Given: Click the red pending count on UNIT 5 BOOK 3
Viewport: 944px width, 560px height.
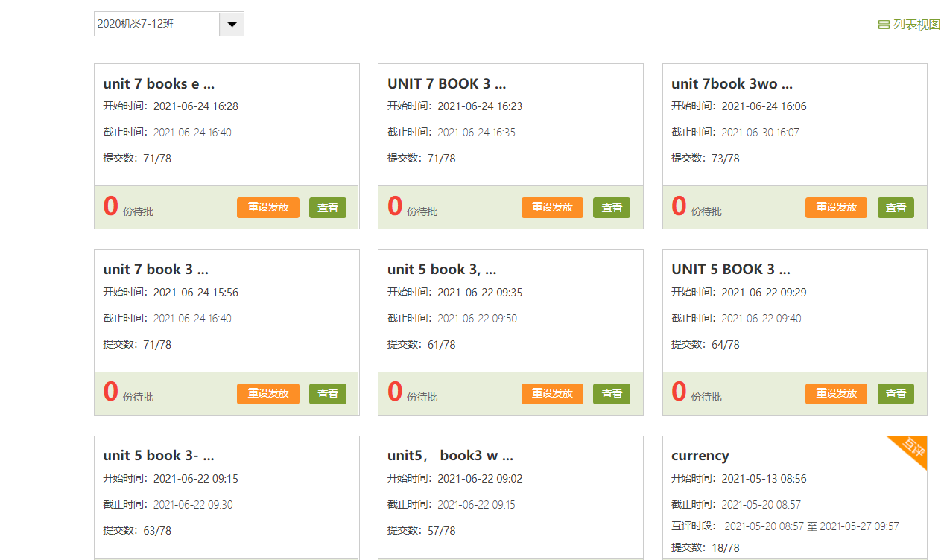Looking at the screenshot, I should [679, 392].
